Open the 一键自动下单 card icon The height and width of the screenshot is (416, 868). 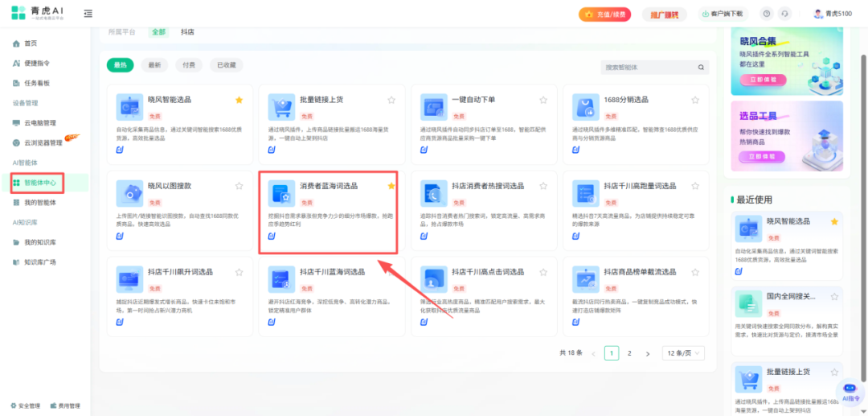(433, 107)
